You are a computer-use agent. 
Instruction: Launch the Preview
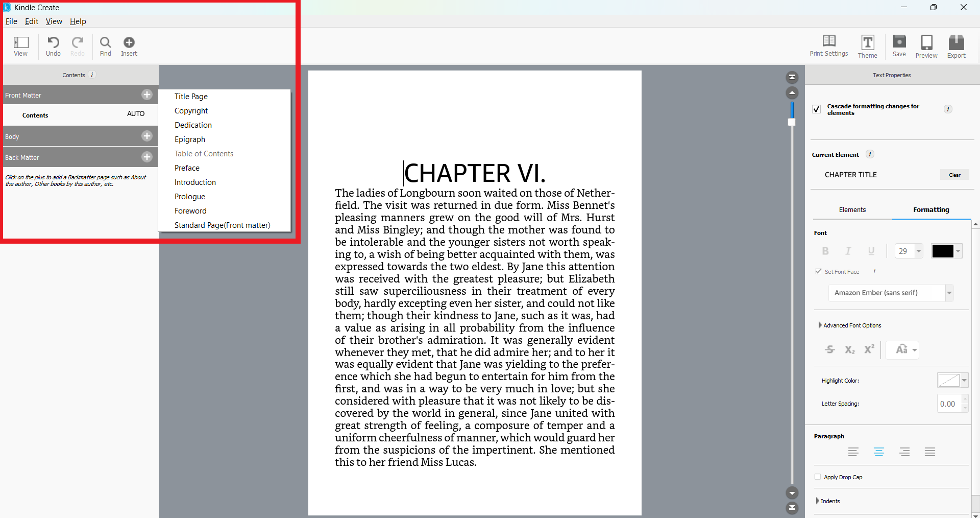[x=926, y=46]
